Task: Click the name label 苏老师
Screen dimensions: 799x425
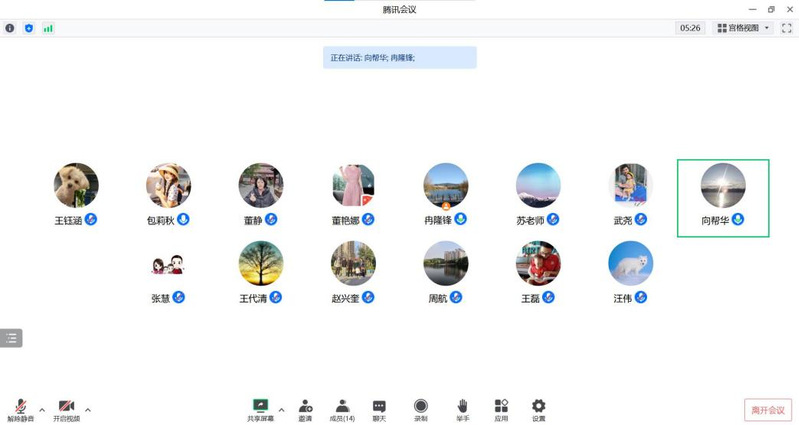Action: [x=530, y=221]
